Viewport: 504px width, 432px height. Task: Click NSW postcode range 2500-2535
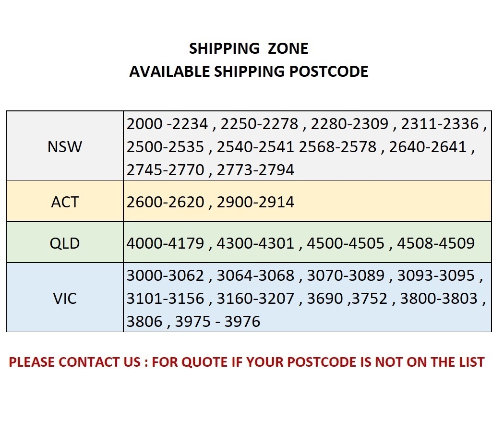166,147
